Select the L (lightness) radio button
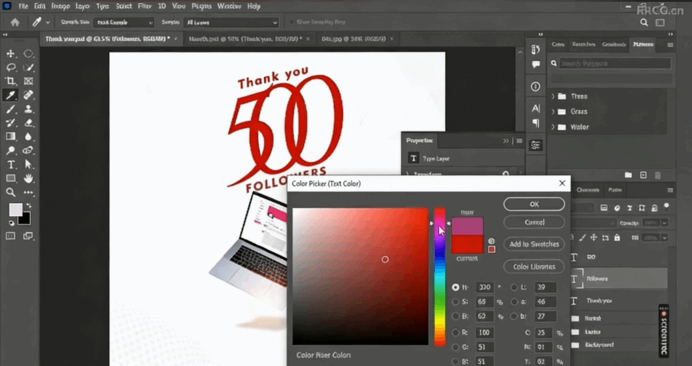Image resolution: width=692 pixels, height=366 pixels. point(514,287)
